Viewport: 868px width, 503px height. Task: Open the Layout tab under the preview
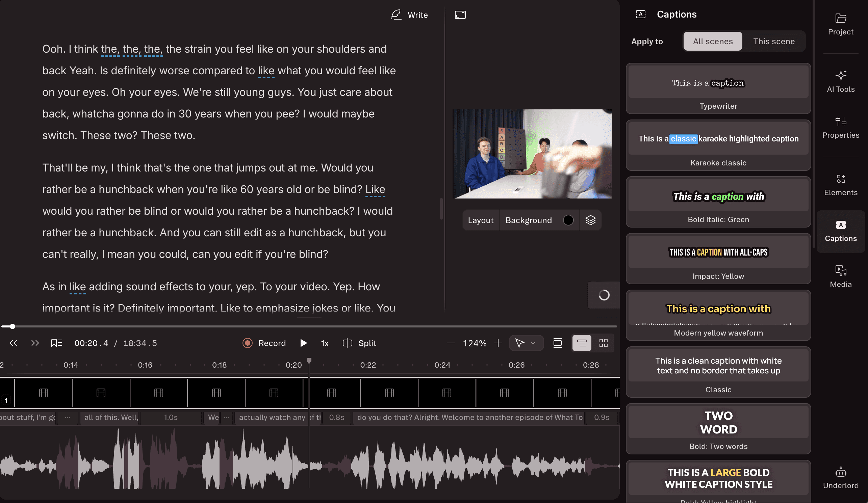[x=481, y=220]
